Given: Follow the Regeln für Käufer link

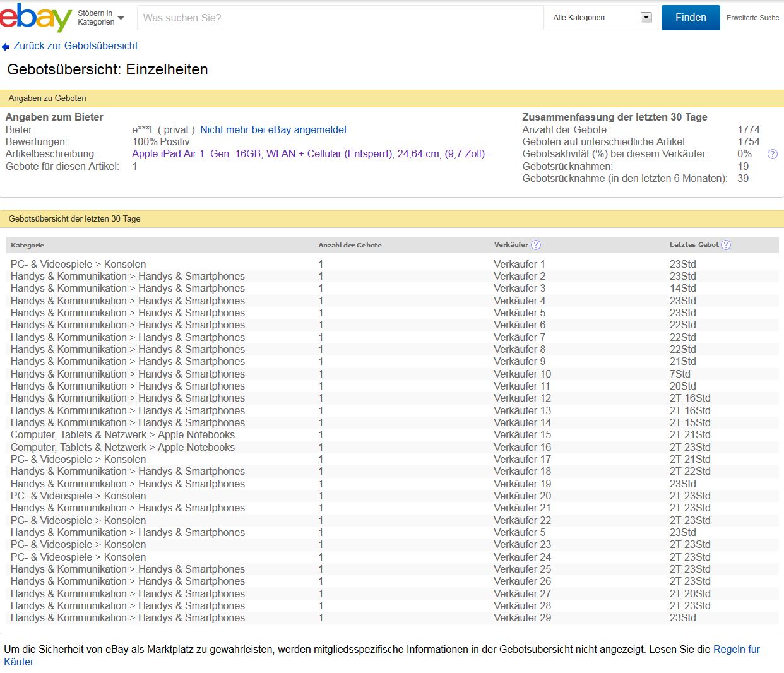Looking at the screenshot, I should [736, 649].
